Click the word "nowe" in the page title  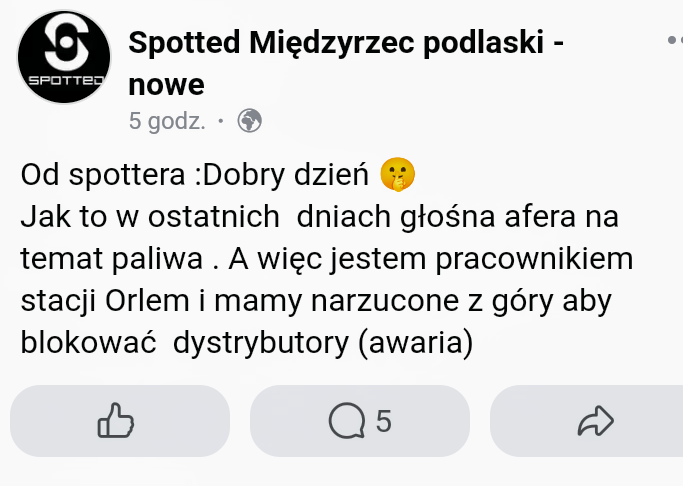click(x=166, y=83)
